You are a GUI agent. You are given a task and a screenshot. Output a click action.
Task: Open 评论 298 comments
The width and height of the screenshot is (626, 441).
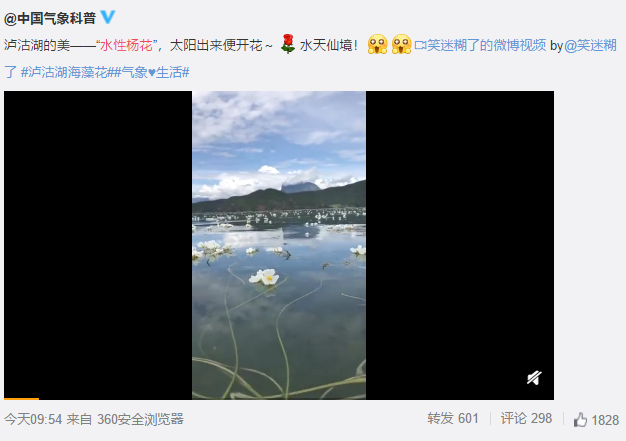(526, 419)
